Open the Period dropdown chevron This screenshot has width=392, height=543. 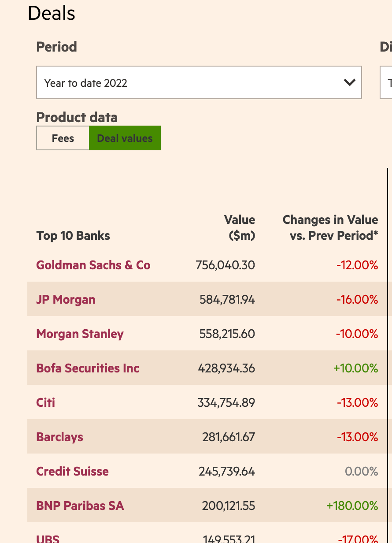coord(349,82)
